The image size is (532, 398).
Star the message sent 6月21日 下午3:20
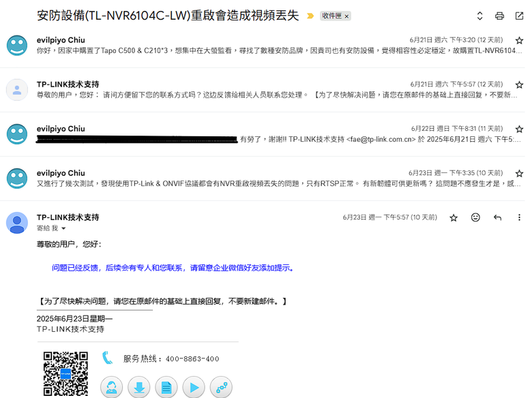coord(519,40)
